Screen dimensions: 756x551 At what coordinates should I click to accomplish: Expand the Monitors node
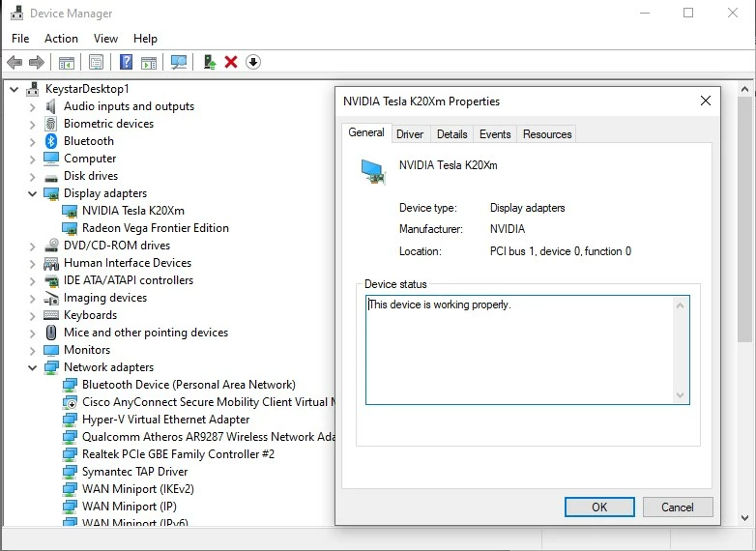click(x=32, y=351)
